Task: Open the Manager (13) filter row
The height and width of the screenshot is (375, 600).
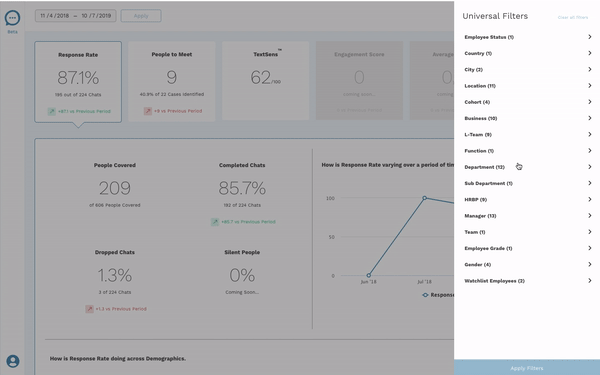Action: 527,216
